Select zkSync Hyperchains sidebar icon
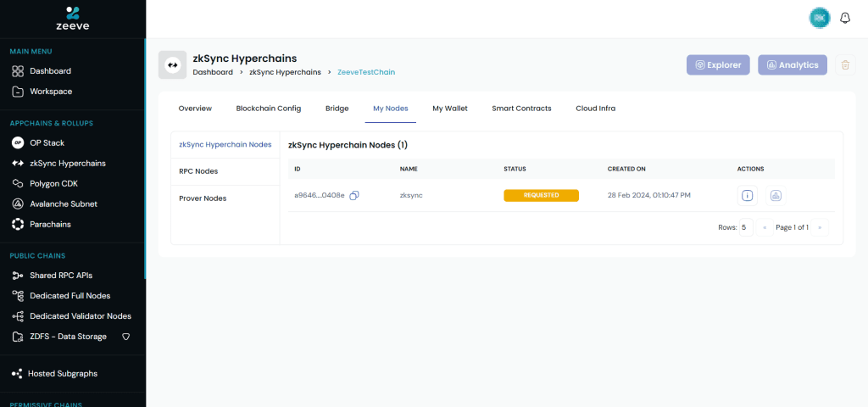 18,164
